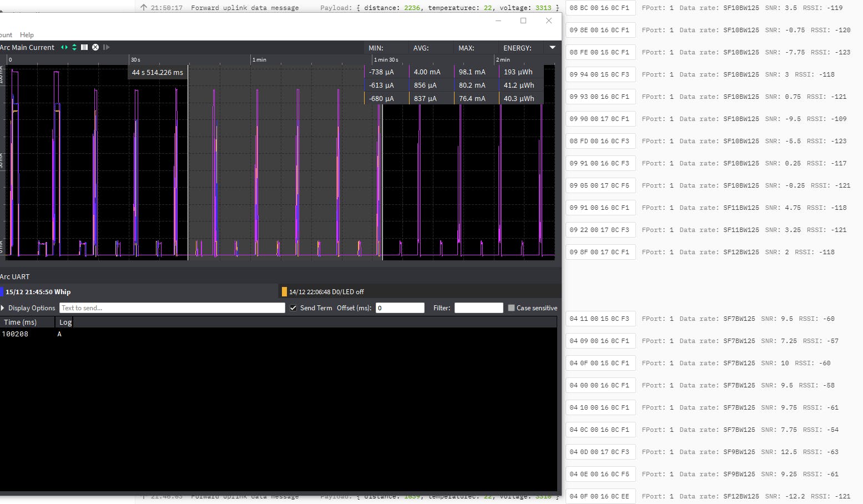Image resolution: width=863 pixels, height=504 pixels.
Task: Enable the Case sensitive checkbox
Action: pyautogui.click(x=511, y=308)
